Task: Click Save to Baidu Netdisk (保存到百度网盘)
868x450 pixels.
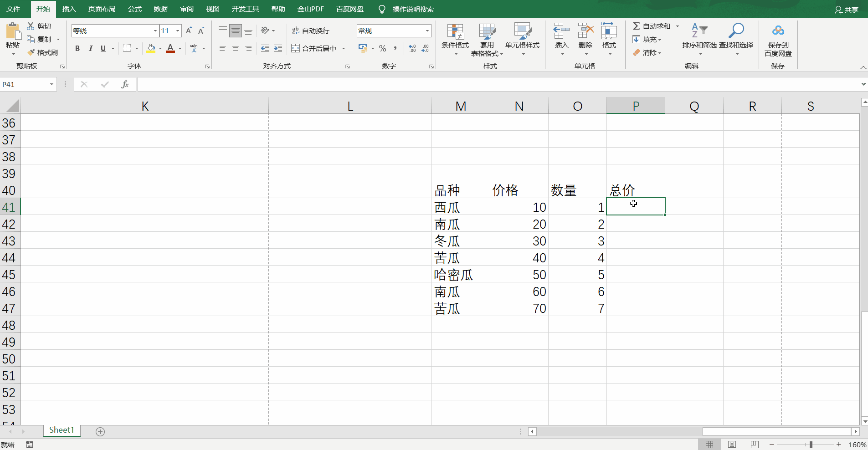Action: tap(778, 40)
